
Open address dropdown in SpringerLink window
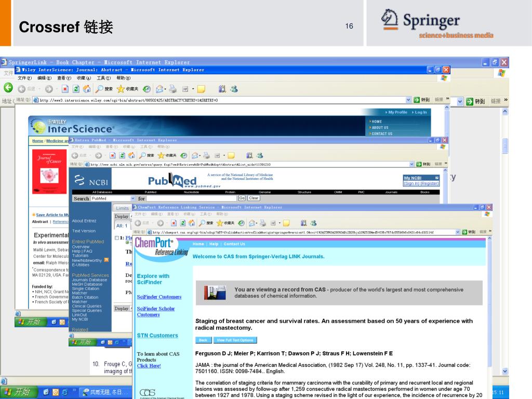pyautogui.click(x=460, y=101)
